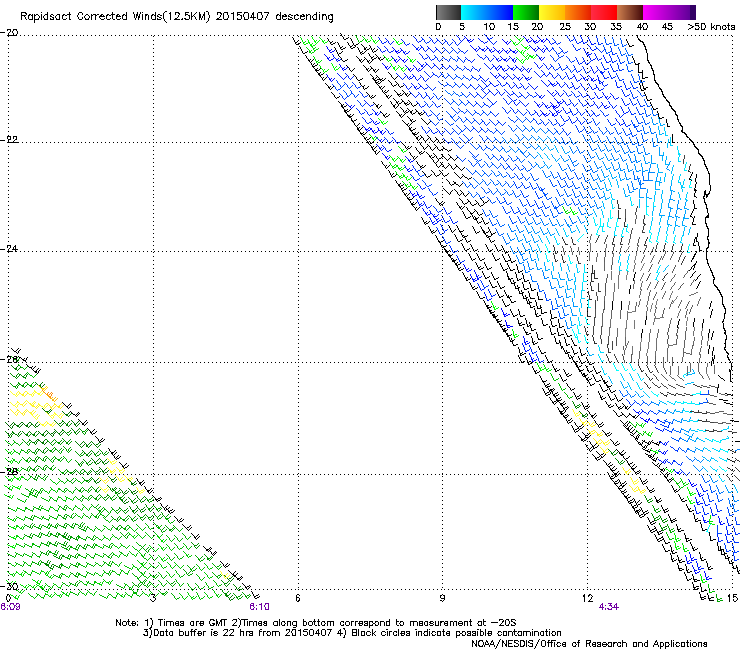
Task: Click the 'NOAA/NESDIS/Office of Research and Applications' credit
Action: (x=589, y=644)
